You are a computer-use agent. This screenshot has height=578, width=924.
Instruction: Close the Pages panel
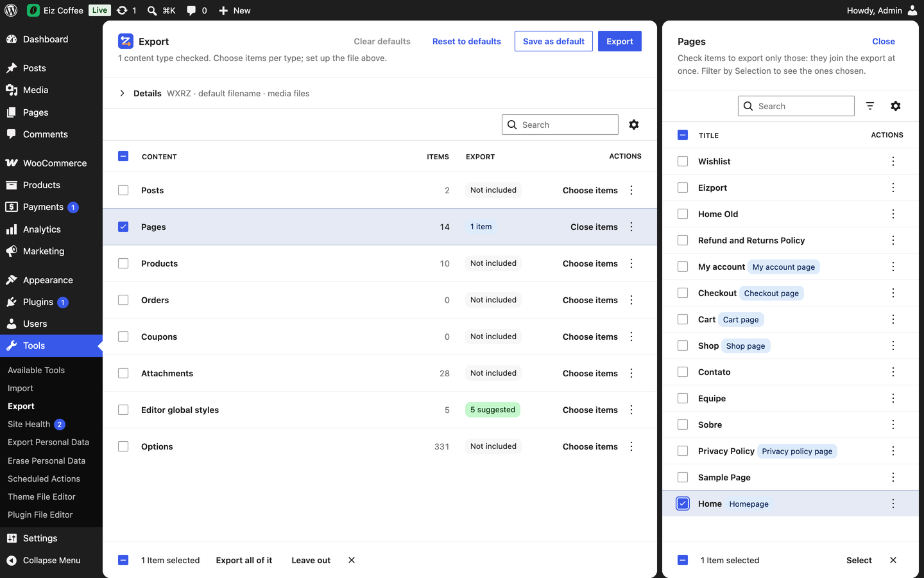[884, 41]
